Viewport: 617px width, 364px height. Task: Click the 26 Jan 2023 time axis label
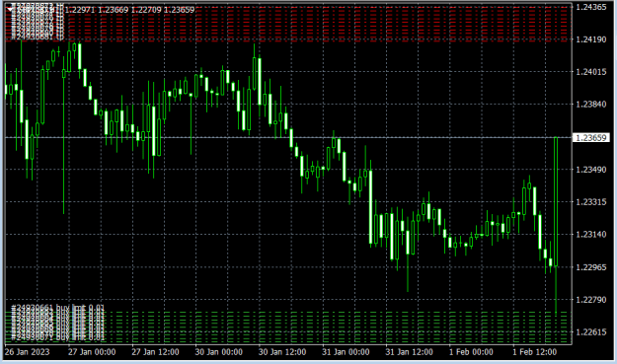28,352
